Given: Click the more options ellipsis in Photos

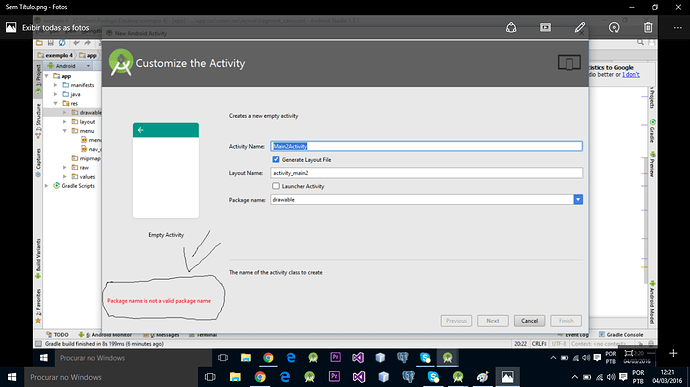Looking at the screenshot, I should pyautogui.click(x=678, y=27).
